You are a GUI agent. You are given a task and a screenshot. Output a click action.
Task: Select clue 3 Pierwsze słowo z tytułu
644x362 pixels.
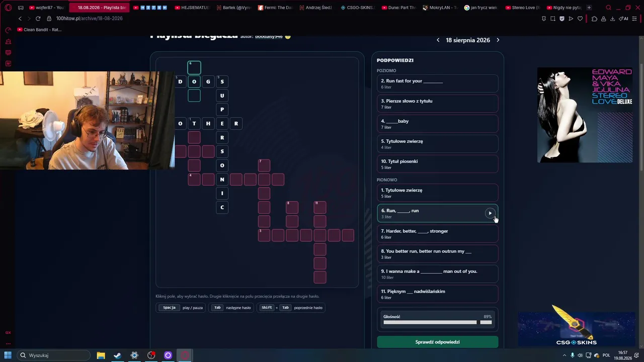click(438, 104)
